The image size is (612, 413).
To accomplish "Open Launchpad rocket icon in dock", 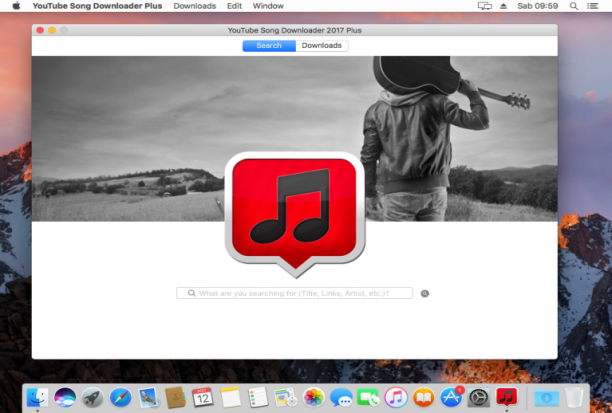I will pos(93,397).
